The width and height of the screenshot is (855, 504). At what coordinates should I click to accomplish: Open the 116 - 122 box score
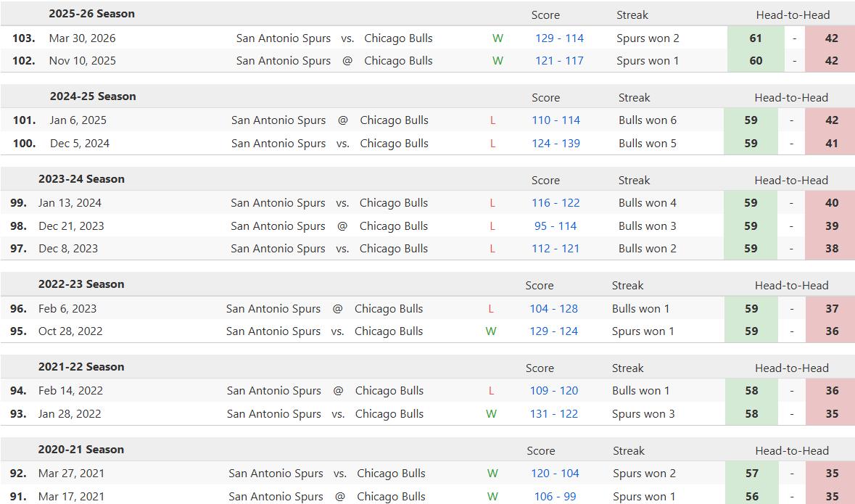[x=555, y=203]
